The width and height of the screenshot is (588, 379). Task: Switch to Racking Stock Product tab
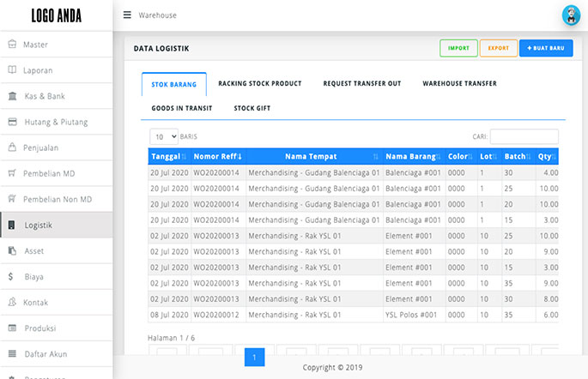(x=260, y=83)
